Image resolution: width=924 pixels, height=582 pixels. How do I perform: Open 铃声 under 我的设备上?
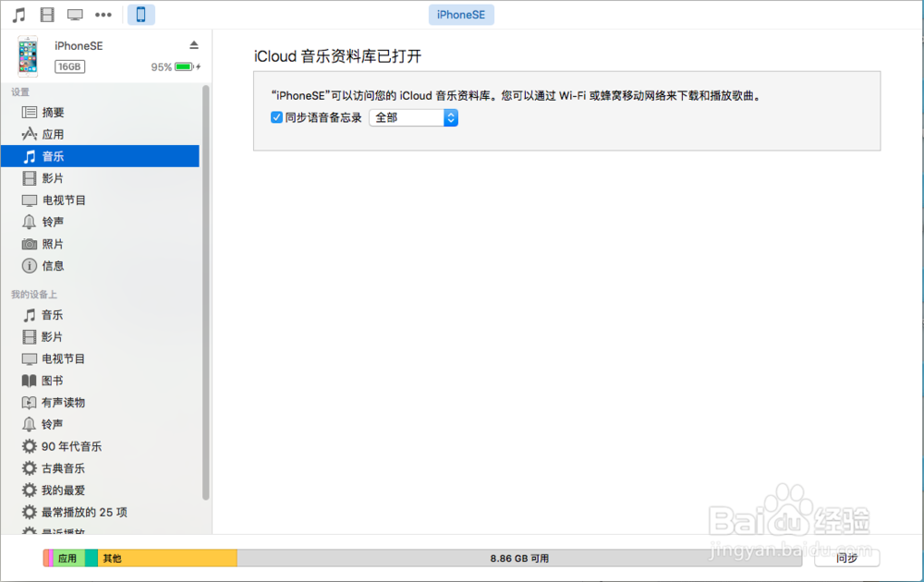click(x=100, y=424)
